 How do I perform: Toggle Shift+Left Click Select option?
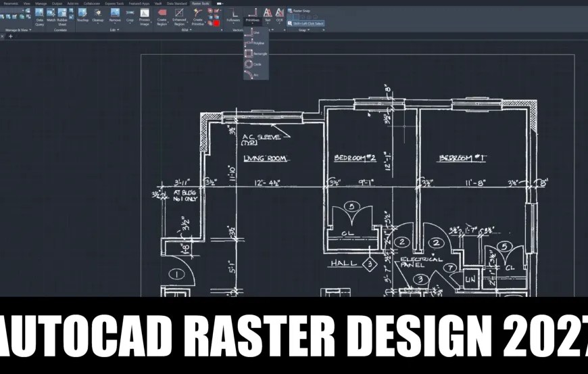pyautogui.click(x=305, y=23)
